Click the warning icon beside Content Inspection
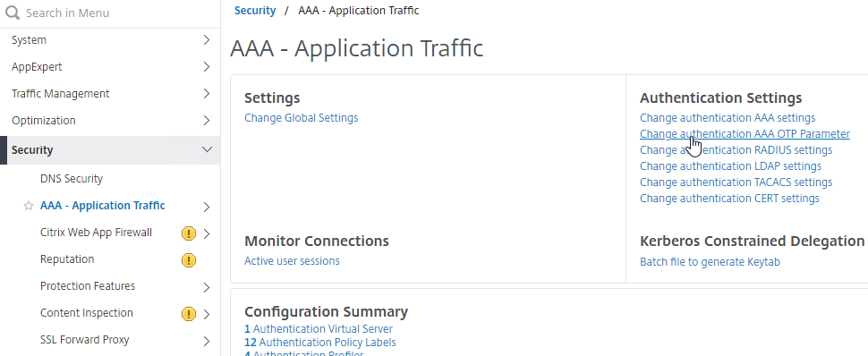 tap(189, 314)
